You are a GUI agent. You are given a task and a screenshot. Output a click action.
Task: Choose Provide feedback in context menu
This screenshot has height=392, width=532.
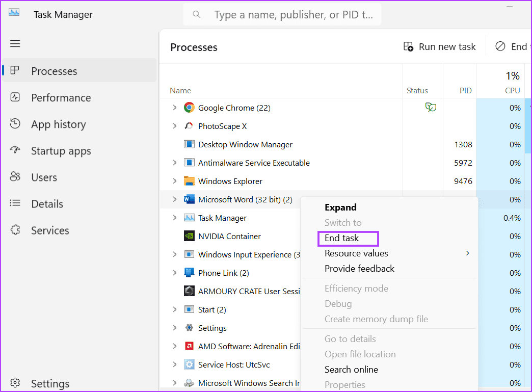click(x=359, y=269)
